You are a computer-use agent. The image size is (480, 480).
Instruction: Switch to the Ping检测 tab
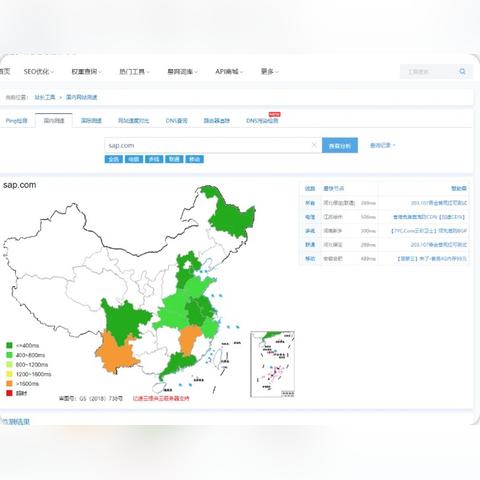[17, 121]
